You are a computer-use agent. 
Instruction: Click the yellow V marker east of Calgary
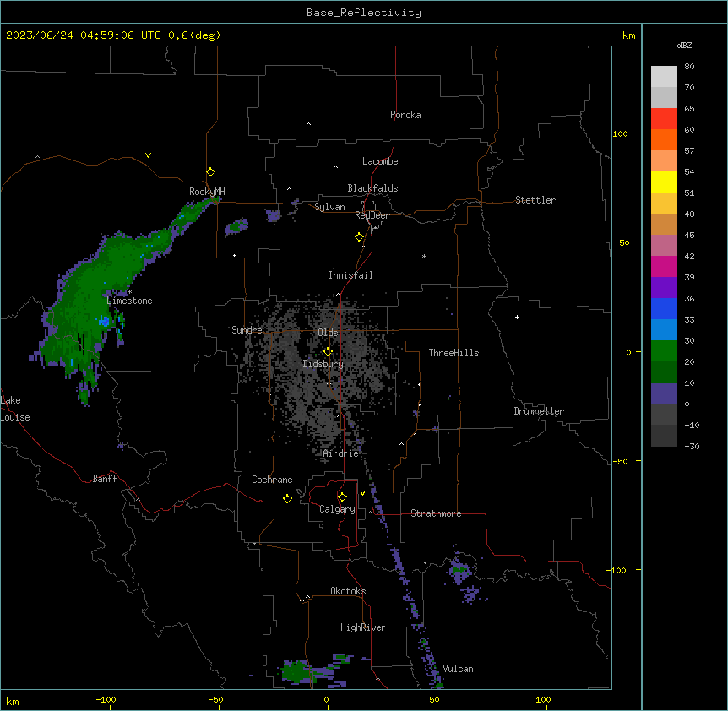coord(362,493)
